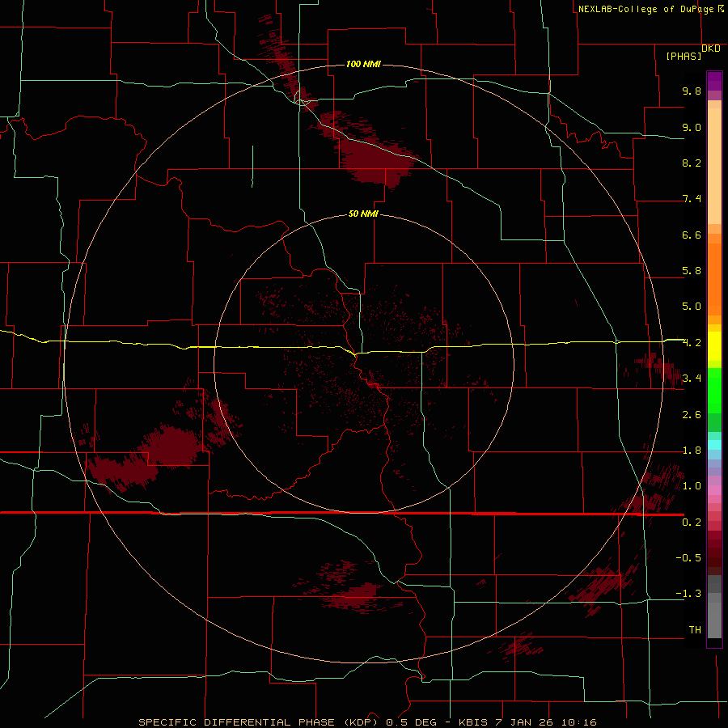Click the radar center inside the 50 NMI ring

363,364
